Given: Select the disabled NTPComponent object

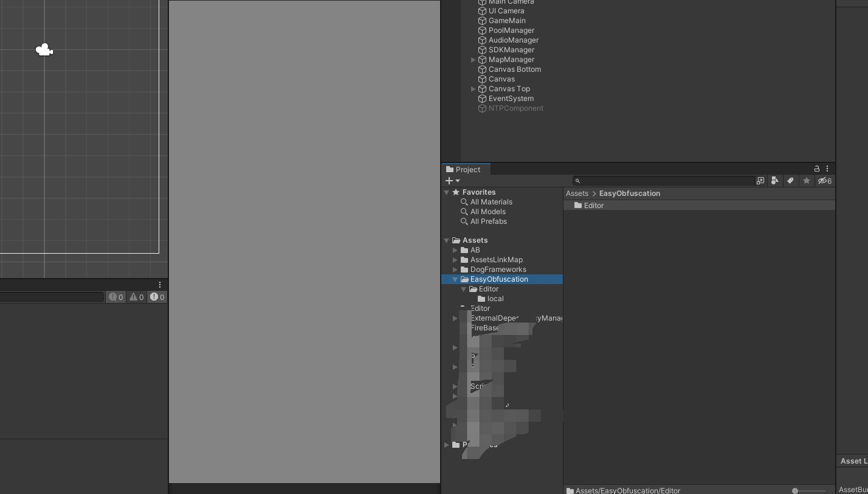Looking at the screenshot, I should tap(515, 108).
